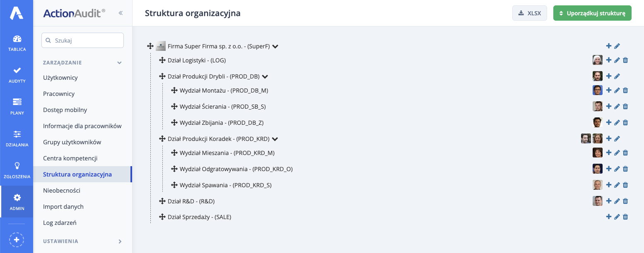Delete Dział Sprzedaży with trash icon
Viewport: 644px width, 253px height.
(625, 217)
